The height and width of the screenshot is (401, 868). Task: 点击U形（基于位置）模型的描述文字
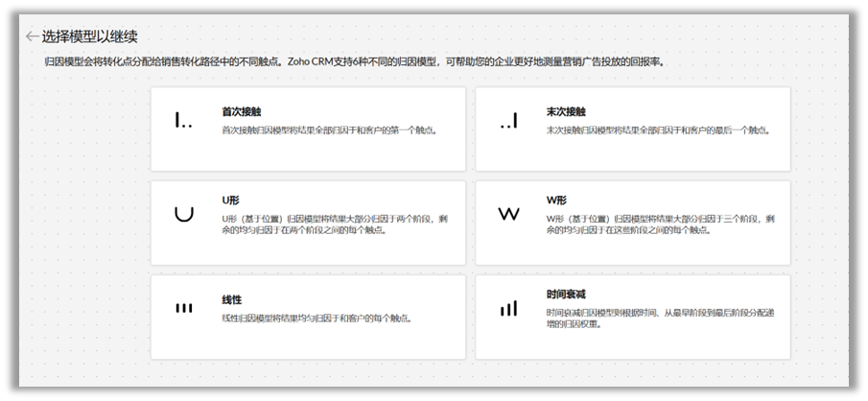click(x=334, y=224)
